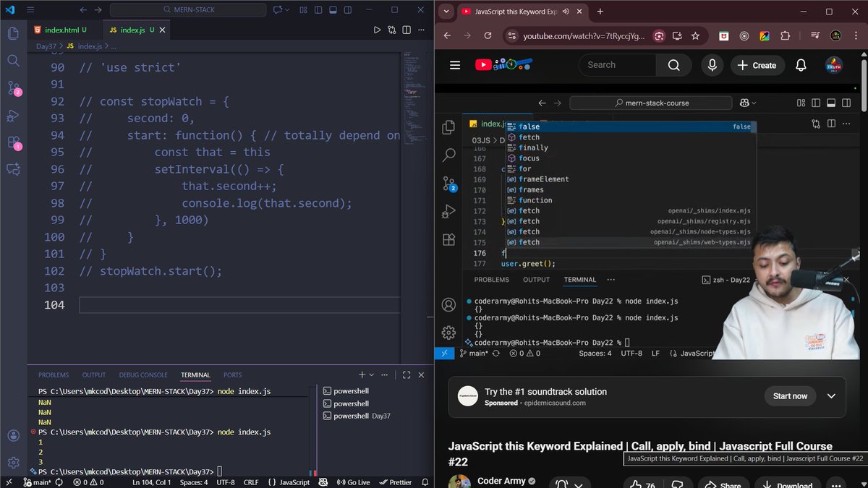This screenshot has height=488, width=868.
Task: Click the MERN-STACK command center search box
Action: [x=188, y=11]
